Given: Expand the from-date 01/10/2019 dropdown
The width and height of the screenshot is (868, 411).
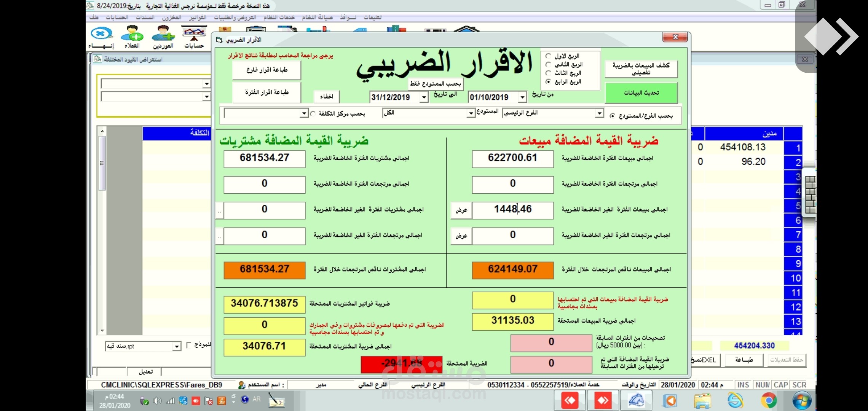Looking at the screenshot, I should [x=522, y=97].
